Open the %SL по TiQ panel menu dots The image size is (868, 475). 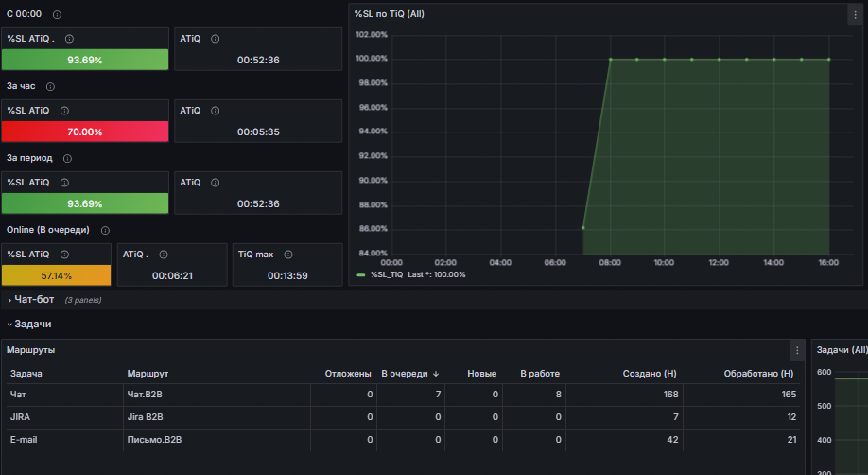pyautogui.click(x=855, y=15)
